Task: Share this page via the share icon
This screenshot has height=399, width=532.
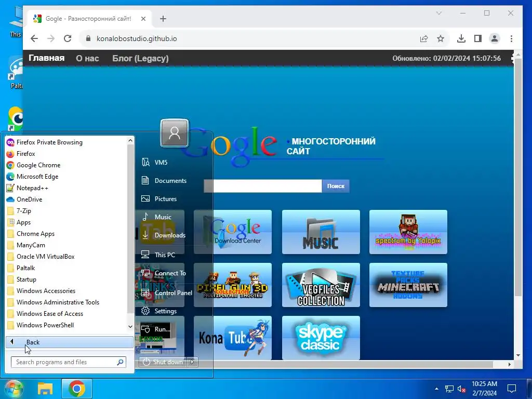Action: 424,38
